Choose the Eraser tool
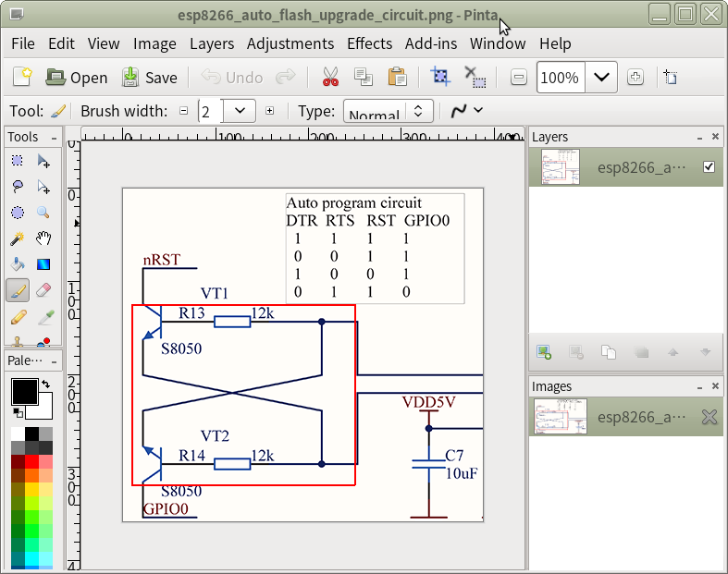 point(43,291)
